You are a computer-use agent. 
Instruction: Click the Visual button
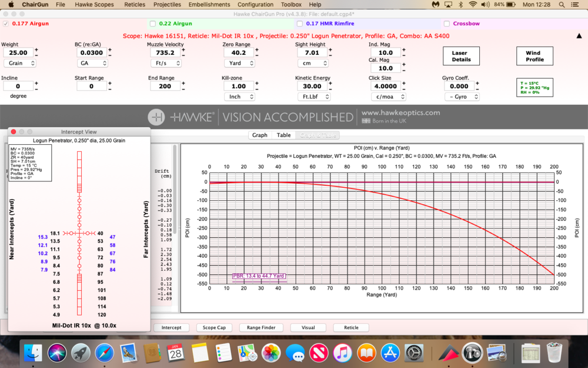pos(308,327)
